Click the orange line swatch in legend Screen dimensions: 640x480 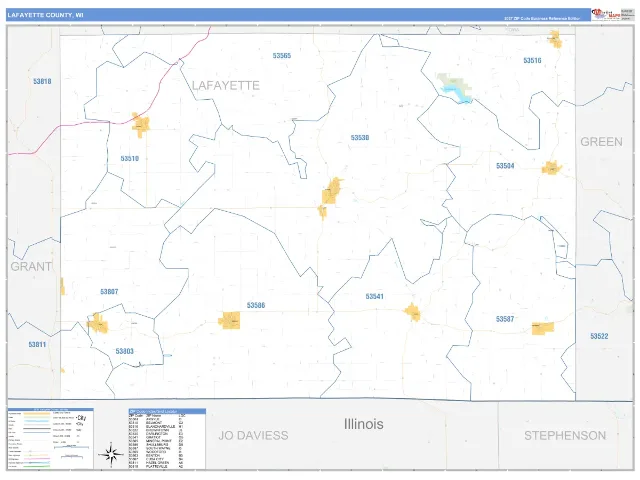coord(37,413)
